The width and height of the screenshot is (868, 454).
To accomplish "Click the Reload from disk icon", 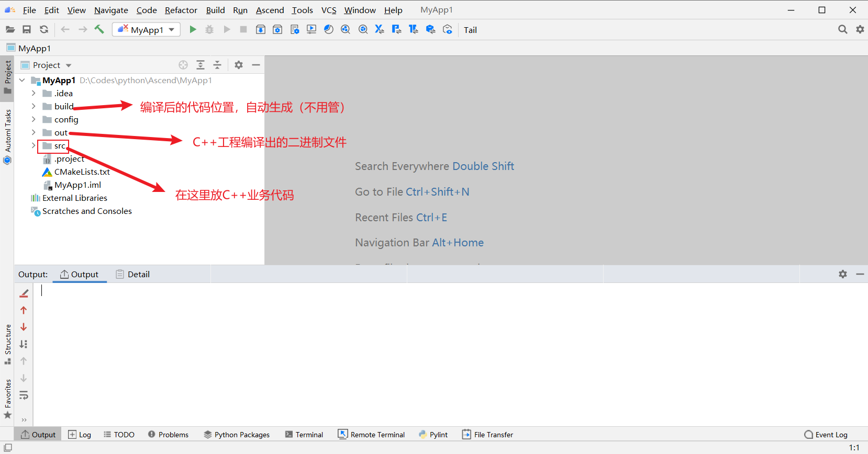I will (x=44, y=30).
